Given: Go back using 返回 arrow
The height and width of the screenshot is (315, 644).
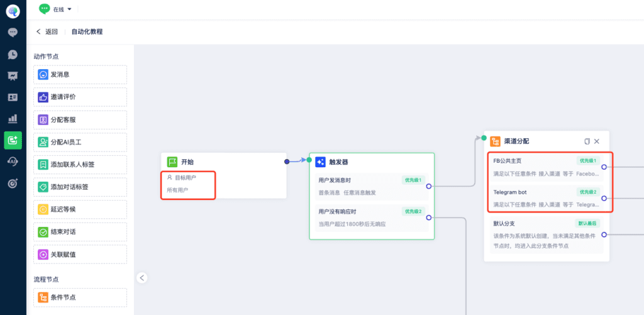Looking at the screenshot, I should click(x=47, y=31).
